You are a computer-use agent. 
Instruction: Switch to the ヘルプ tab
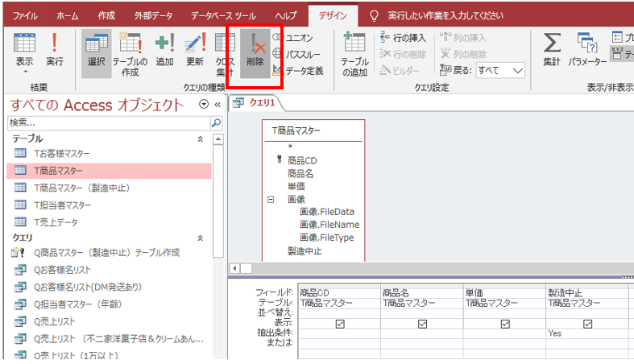coord(286,16)
